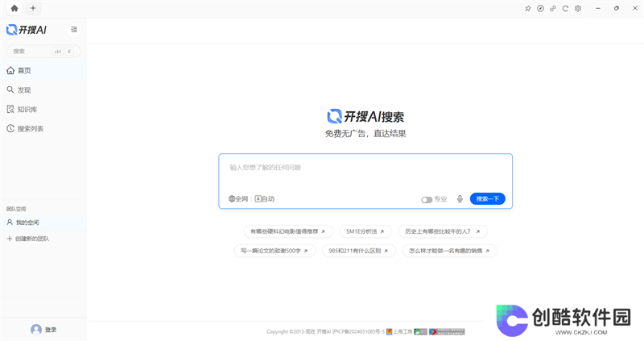
Task: Click the 开搜AI logo in the sidebar
Action: point(27,30)
